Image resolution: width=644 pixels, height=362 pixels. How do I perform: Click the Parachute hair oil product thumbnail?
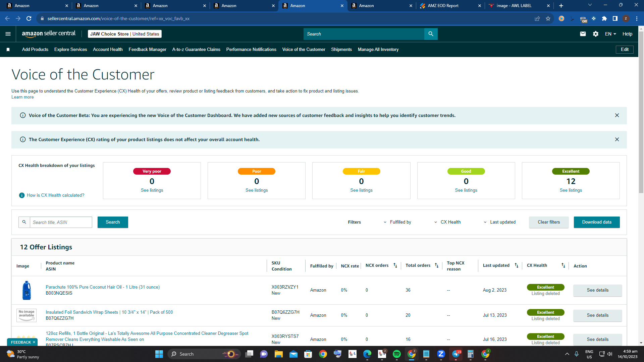(26, 290)
